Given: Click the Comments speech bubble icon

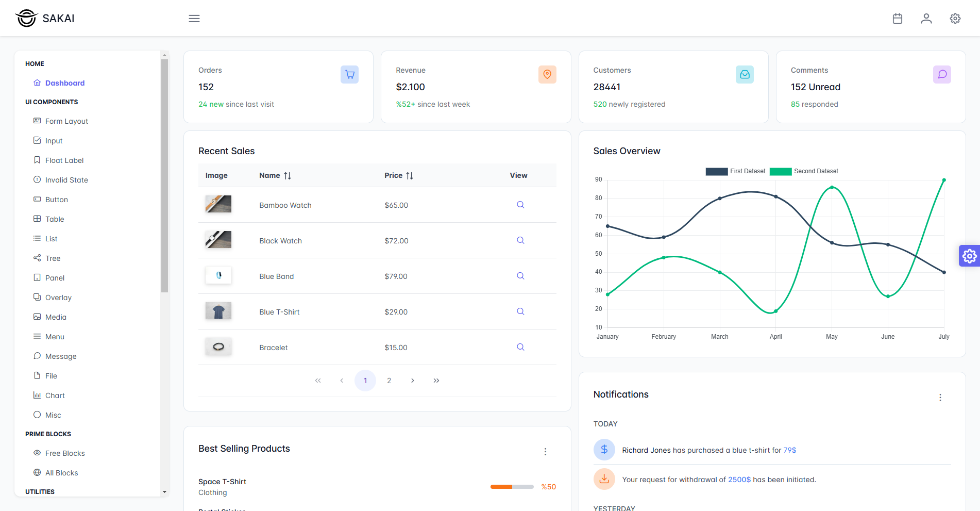Looking at the screenshot, I should coord(942,74).
